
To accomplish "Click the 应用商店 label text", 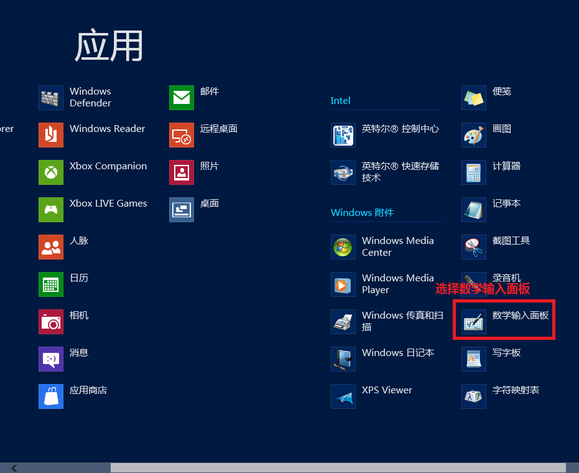I will (x=88, y=390).
